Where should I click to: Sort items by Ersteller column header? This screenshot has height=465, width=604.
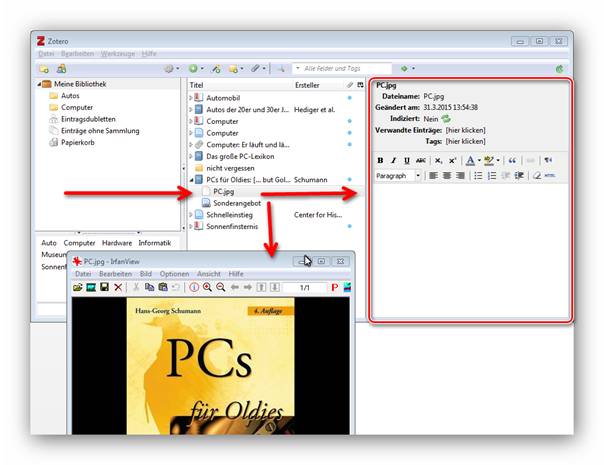[x=307, y=85]
